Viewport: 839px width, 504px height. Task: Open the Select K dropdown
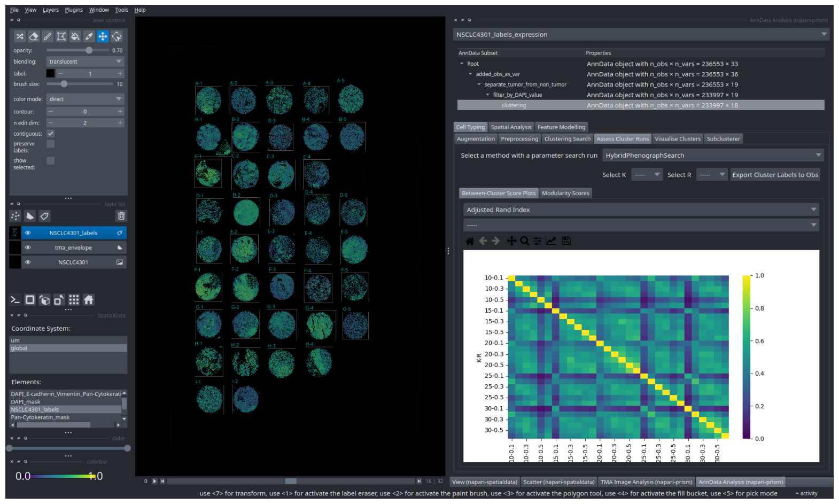(x=647, y=175)
